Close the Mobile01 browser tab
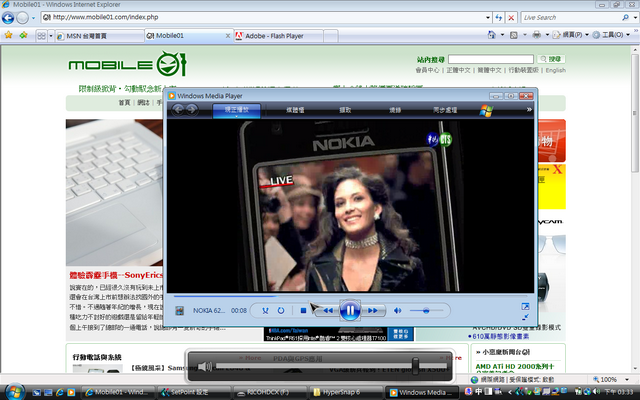This screenshot has width=640, height=400. click(228, 36)
